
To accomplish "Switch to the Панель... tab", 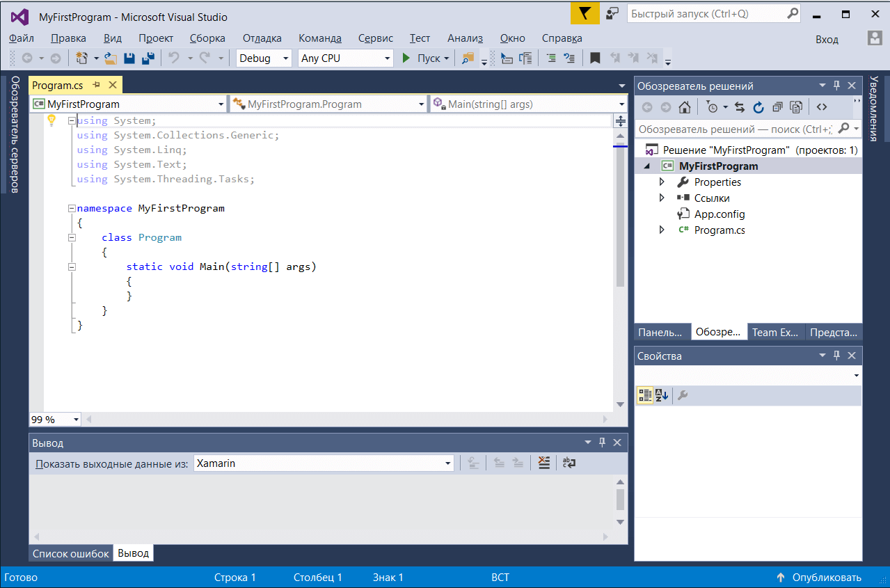I will point(660,333).
